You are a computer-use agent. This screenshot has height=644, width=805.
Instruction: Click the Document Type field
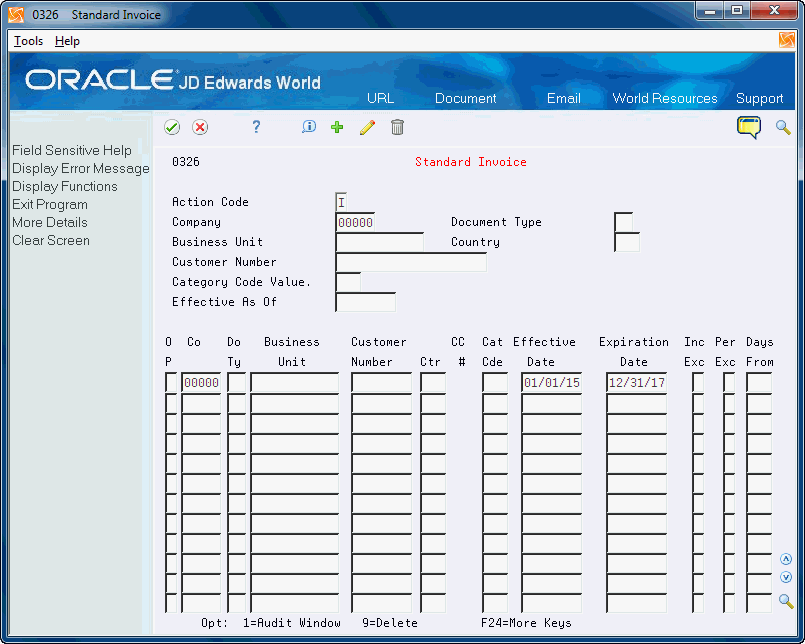(624, 222)
